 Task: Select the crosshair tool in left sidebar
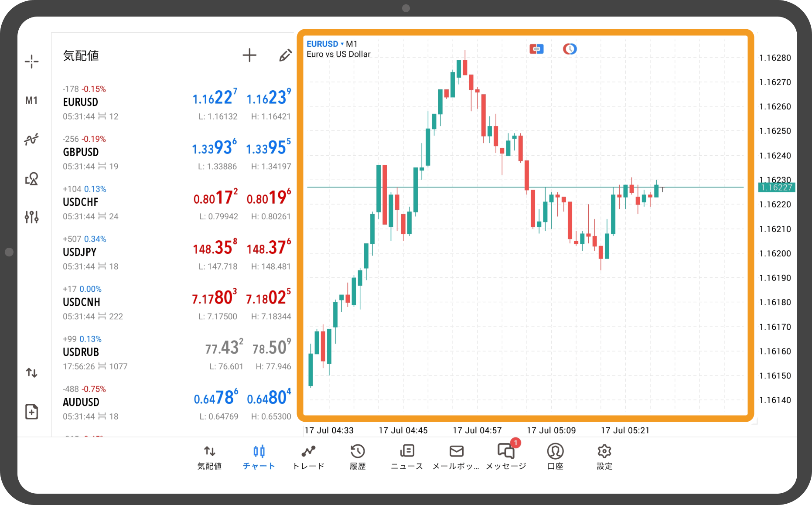31,61
